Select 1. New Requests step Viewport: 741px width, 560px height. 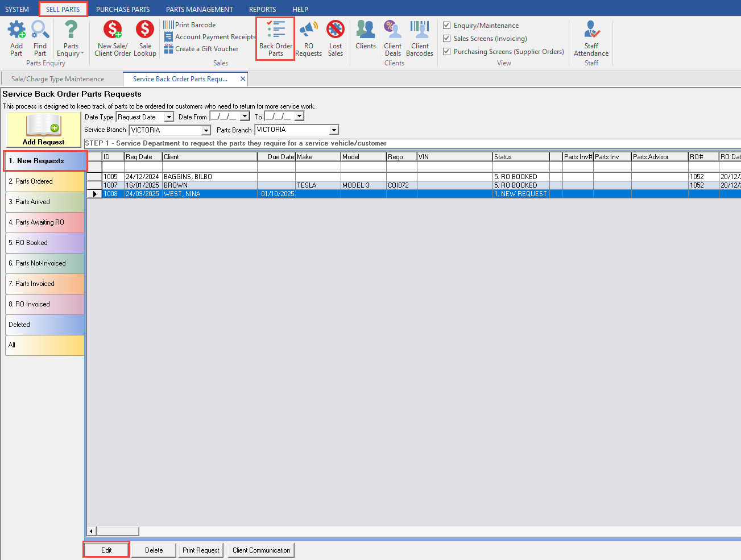(x=45, y=161)
